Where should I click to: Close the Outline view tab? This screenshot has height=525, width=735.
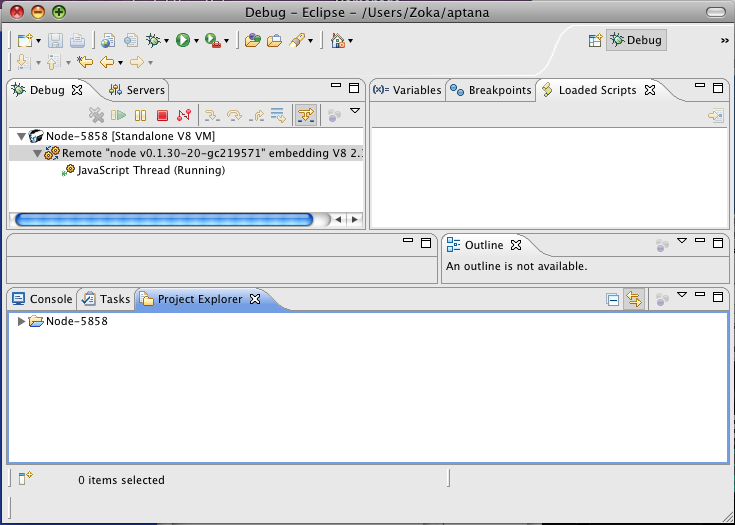coord(516,245)
